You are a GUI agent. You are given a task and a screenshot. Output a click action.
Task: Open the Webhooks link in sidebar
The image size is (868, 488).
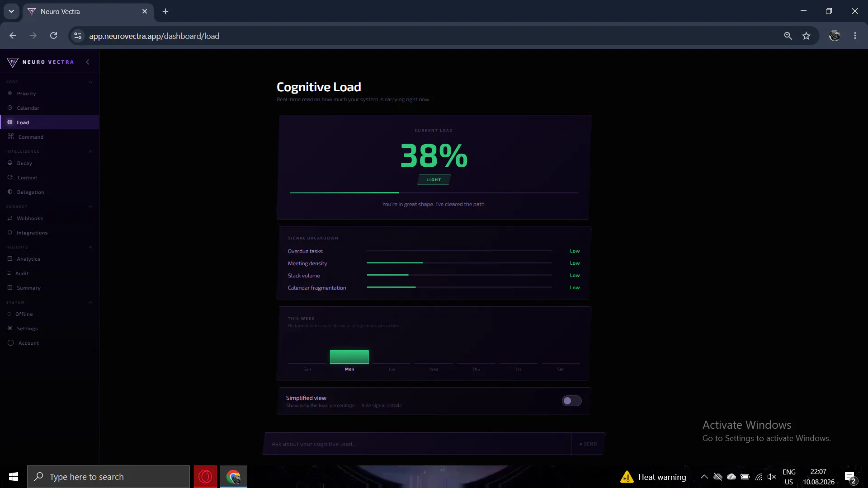click(50, 218)
